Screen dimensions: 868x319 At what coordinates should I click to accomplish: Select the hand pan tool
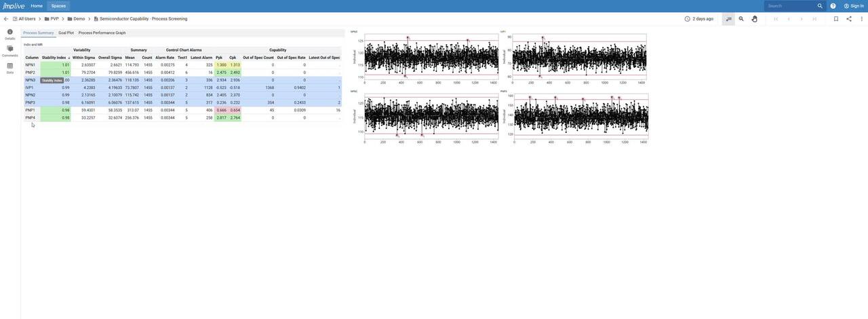(x=754, y=19)
